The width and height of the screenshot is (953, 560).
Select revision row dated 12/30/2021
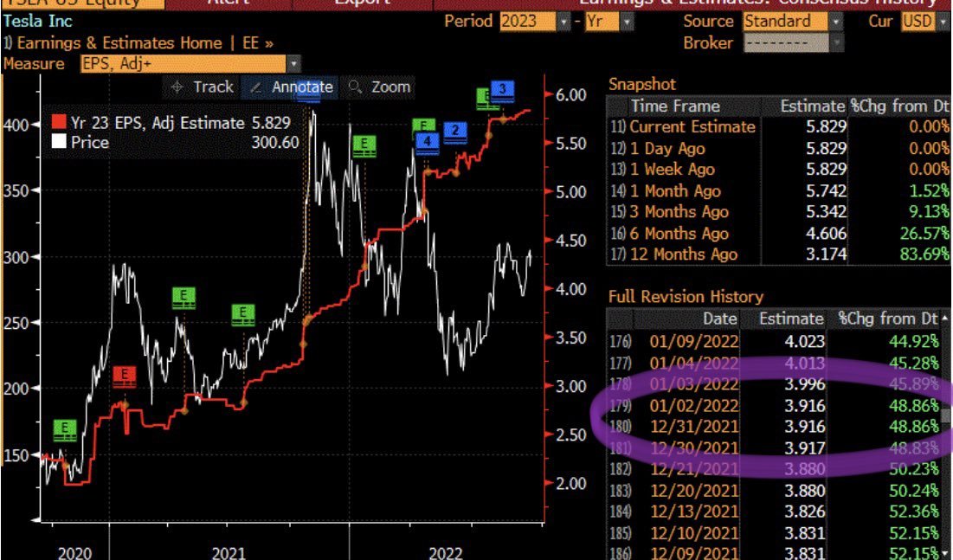775,448
